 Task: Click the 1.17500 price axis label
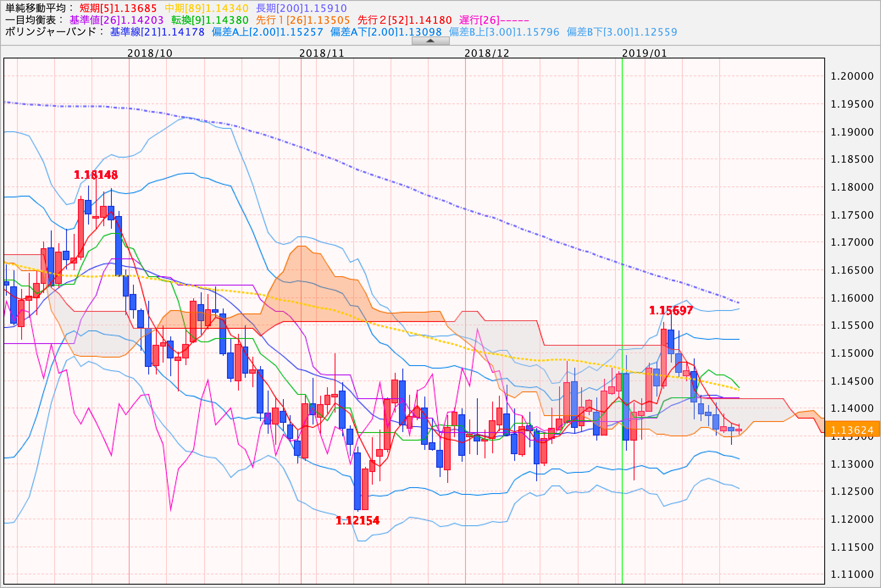(852, 215)
